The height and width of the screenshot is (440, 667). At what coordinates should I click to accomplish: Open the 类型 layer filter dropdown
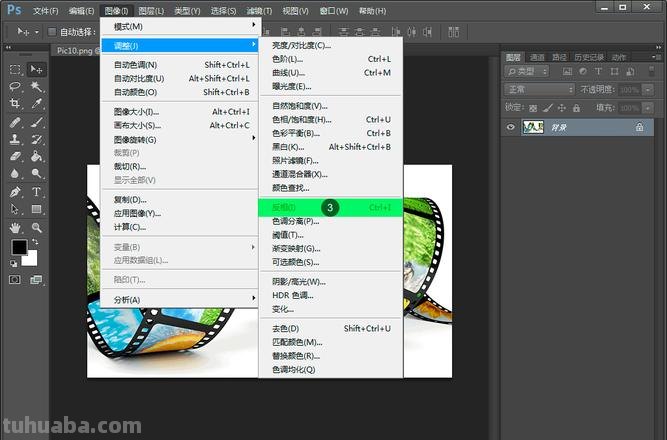[527, 71]
